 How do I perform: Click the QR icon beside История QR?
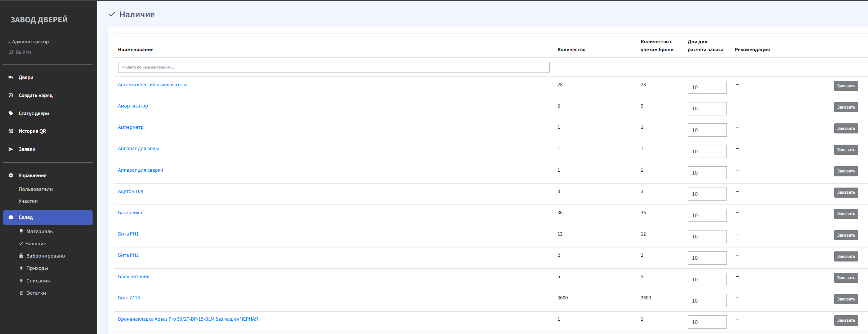11,131
